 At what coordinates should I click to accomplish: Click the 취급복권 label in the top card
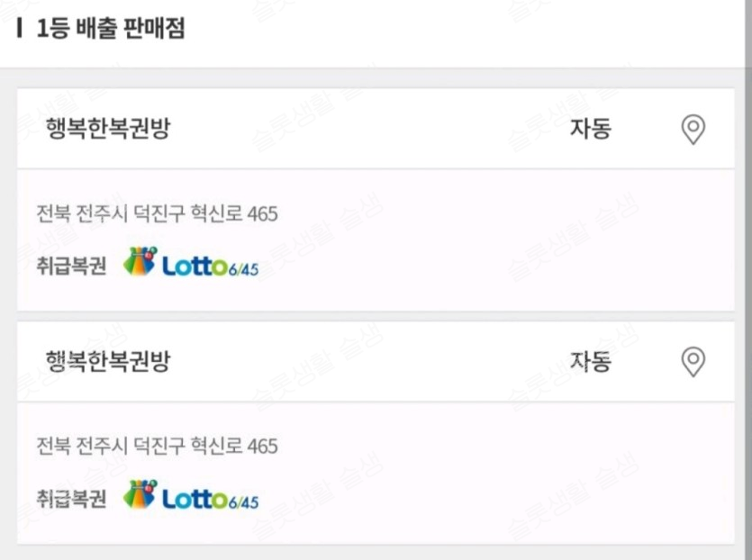coord(71,266)
